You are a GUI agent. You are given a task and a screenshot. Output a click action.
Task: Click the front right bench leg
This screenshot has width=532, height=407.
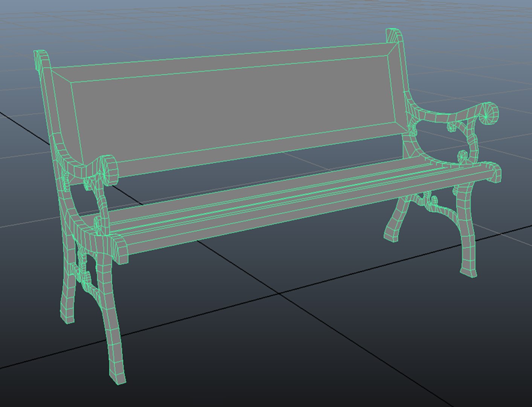(x=466, y=230)
